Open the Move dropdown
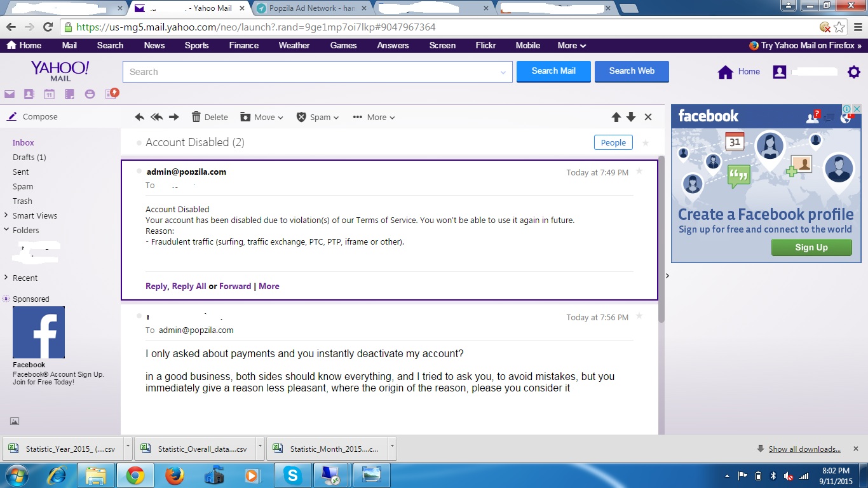 pyautogui.click(x=262, y=117)
